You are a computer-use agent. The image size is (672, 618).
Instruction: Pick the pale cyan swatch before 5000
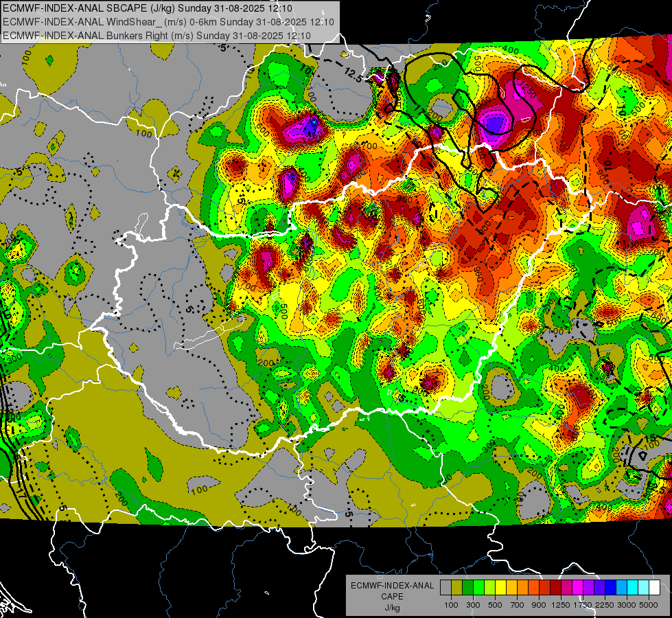point(644,588)
